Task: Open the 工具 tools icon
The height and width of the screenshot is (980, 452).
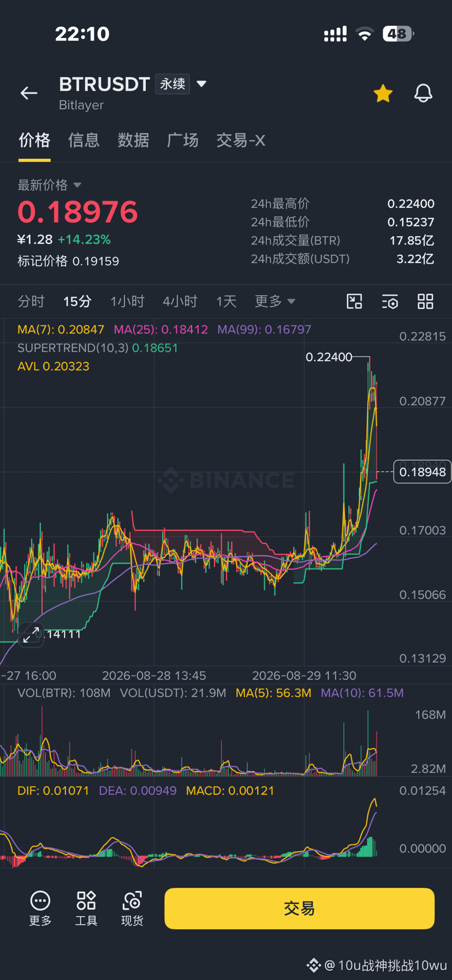Action: click(86, 909)
